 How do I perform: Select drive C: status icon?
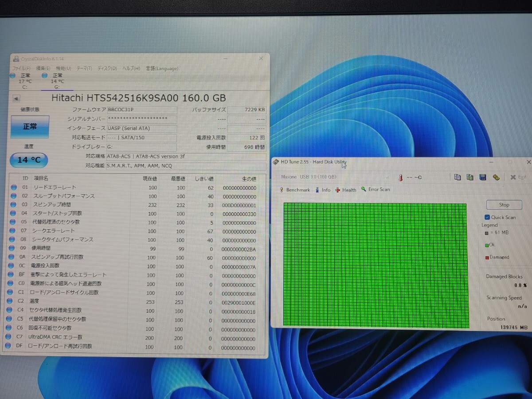[x=13, y=76]
